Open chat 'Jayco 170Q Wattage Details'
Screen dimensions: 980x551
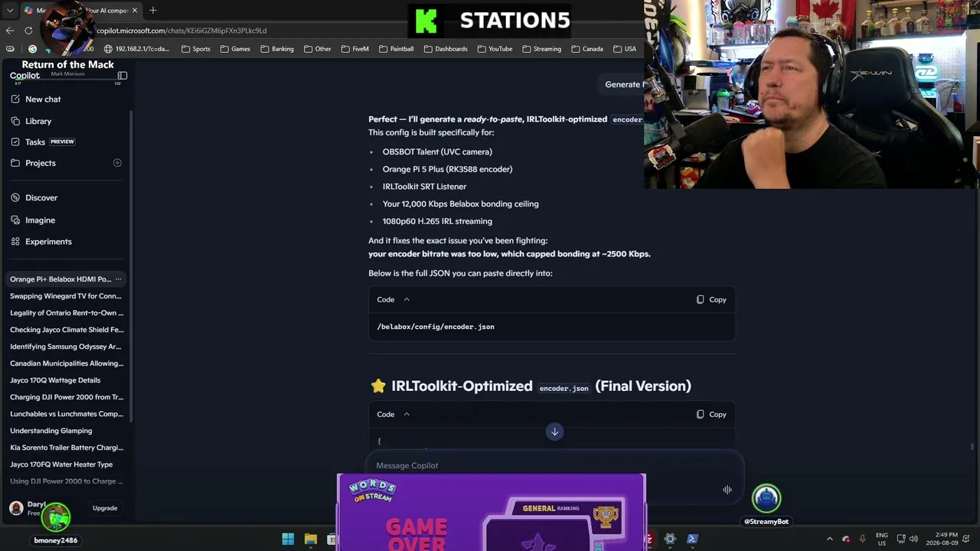point(55,380)
